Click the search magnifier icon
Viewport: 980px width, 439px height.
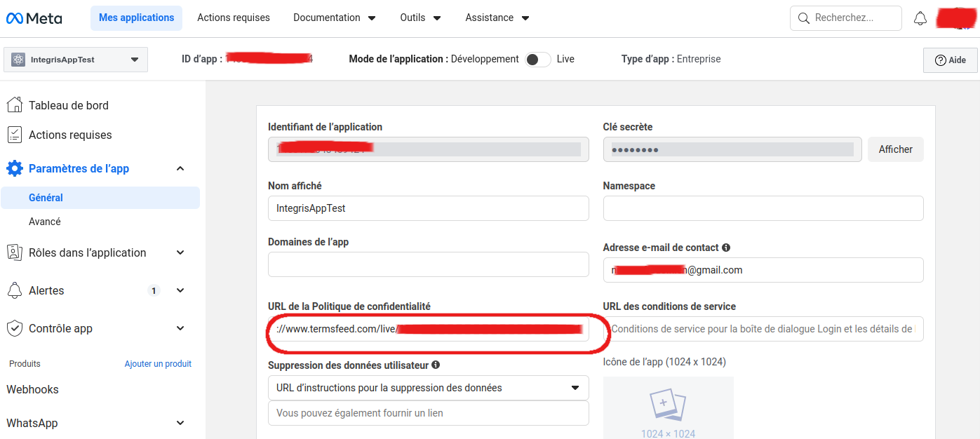pyautogui.click(x=804, y=18)
